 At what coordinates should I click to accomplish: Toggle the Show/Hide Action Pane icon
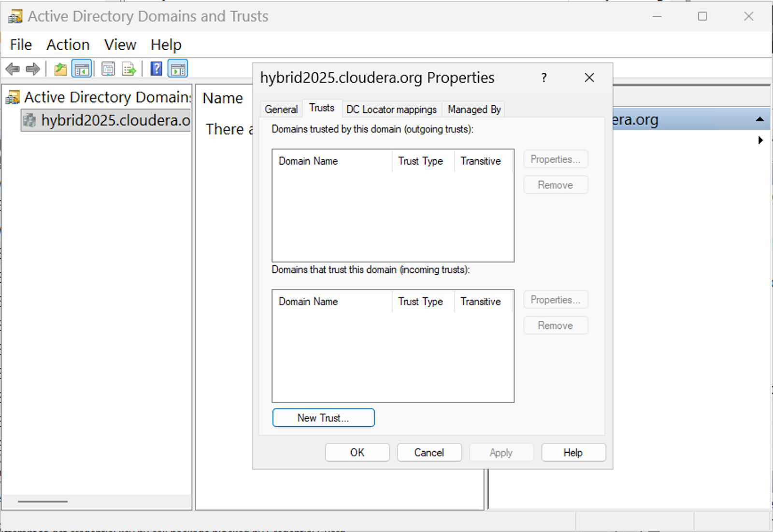coord(178,69)
